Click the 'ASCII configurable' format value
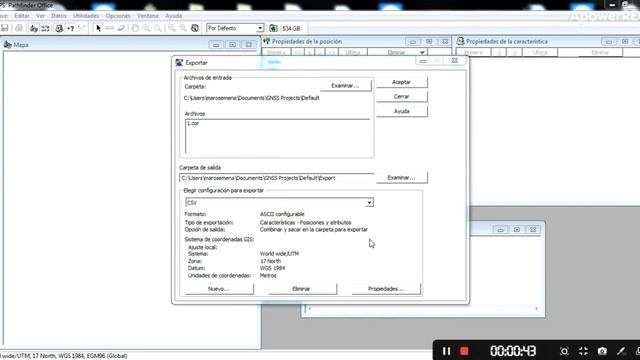Image resolution: width=640 pixels, height=360 pixels. pos(282,214)
